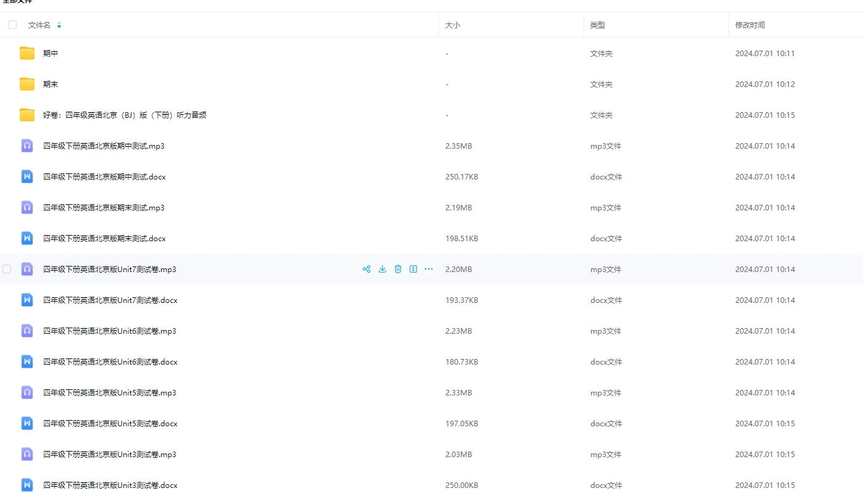Click the 197.05KB size value
Screen dimensions: 863x504
(461, 424)
